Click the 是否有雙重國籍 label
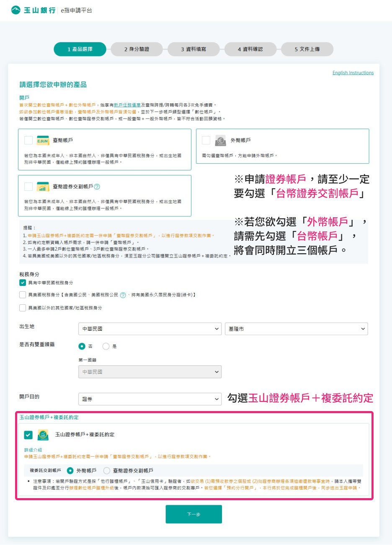The width and height of the screenshot is (392, 545). click(x=37, y=344)
